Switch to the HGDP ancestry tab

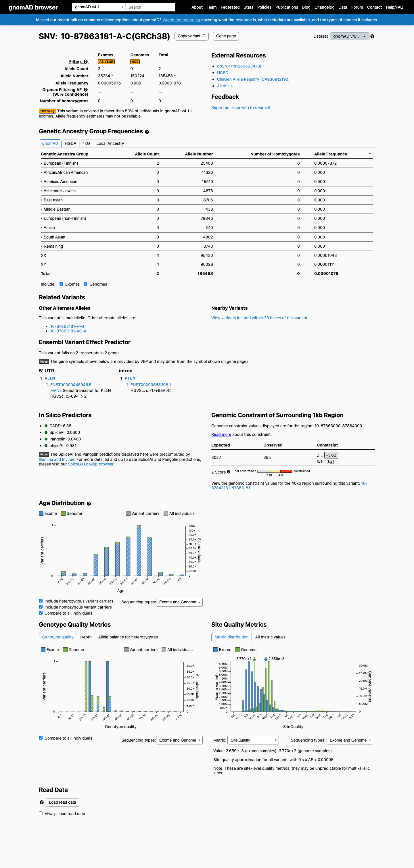coord(70,144)
